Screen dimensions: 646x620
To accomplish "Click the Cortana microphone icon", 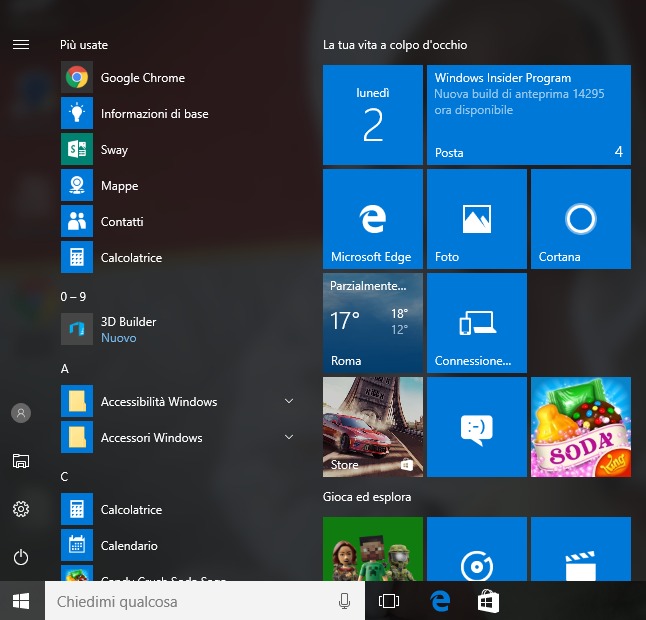I will coord(344,601).
